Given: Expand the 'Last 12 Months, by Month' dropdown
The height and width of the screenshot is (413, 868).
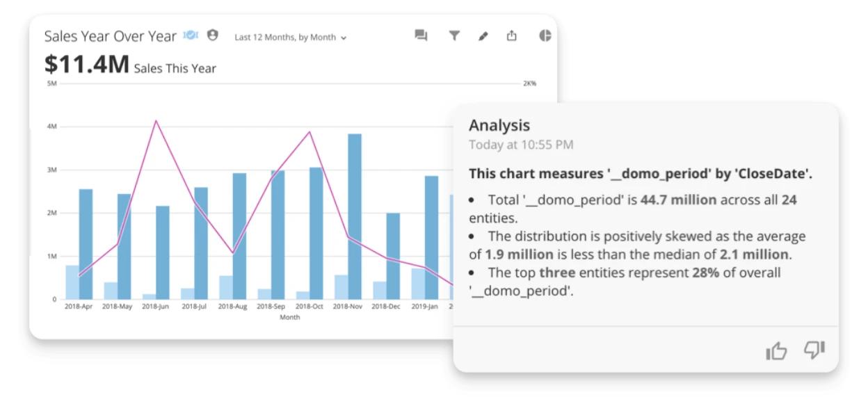Looking at the screenshot, I should pyautogui.click(x=289, y=38).
